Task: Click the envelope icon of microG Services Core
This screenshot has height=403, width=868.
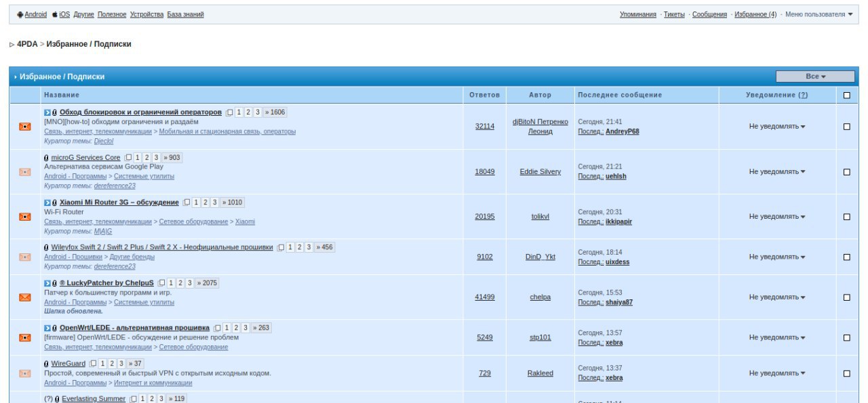Action: tap(25, 172)
